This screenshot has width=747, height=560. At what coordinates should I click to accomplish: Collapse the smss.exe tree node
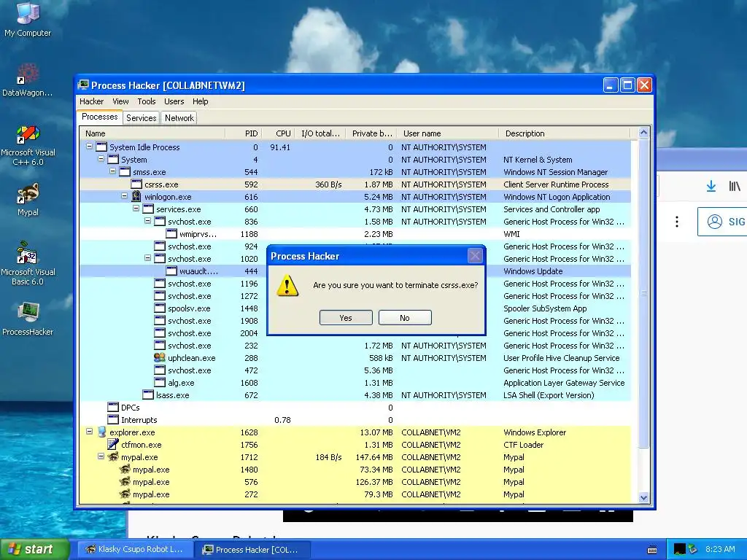113,171
